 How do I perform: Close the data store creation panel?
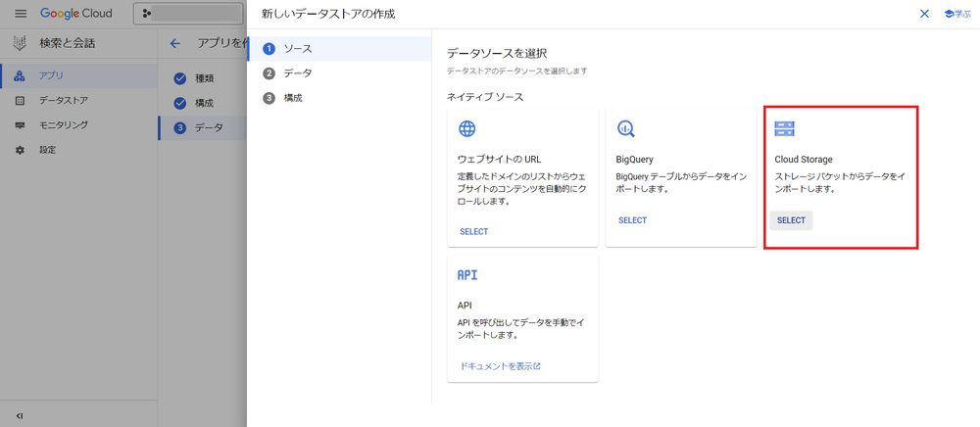coord(924,14)
